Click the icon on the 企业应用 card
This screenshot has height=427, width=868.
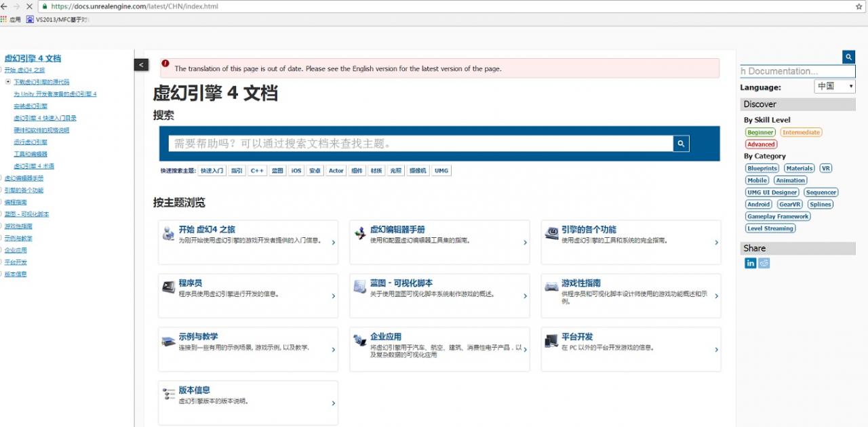[x=360, y=340]
